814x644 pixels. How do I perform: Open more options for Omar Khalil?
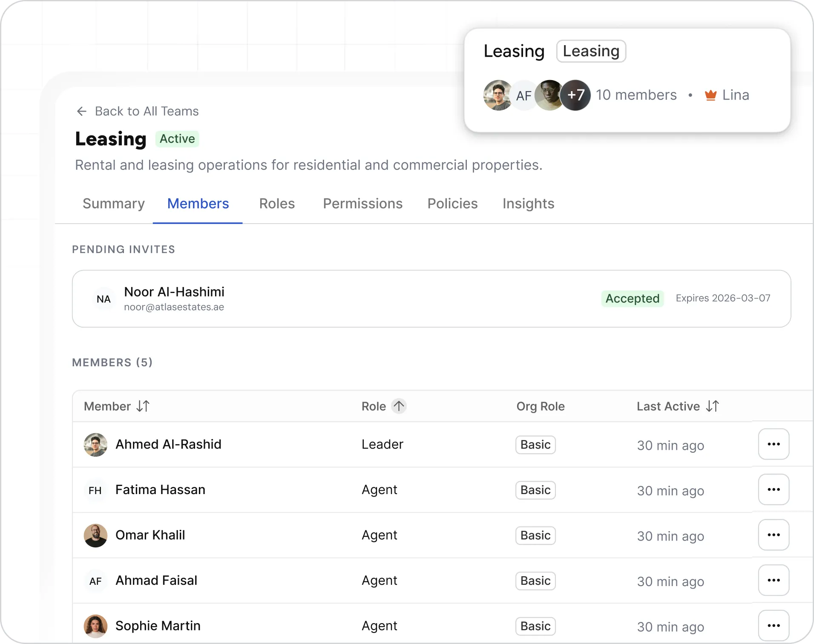[774, 535]
